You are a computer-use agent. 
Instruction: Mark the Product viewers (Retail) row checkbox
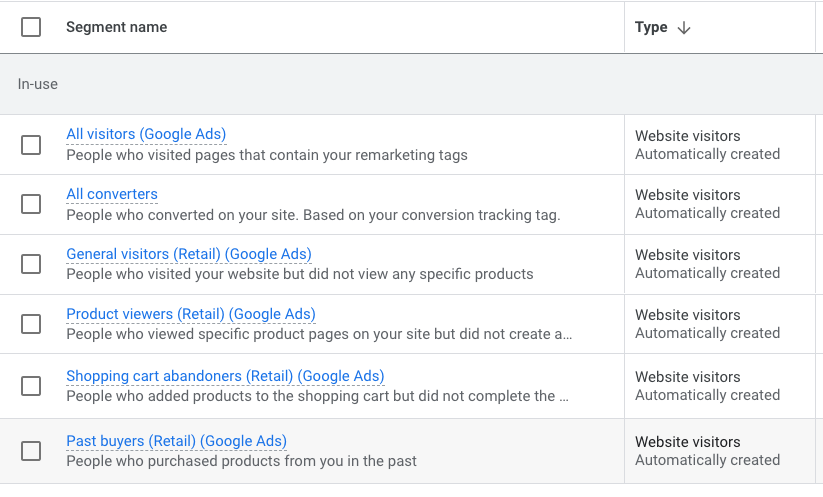coord(31,324)
